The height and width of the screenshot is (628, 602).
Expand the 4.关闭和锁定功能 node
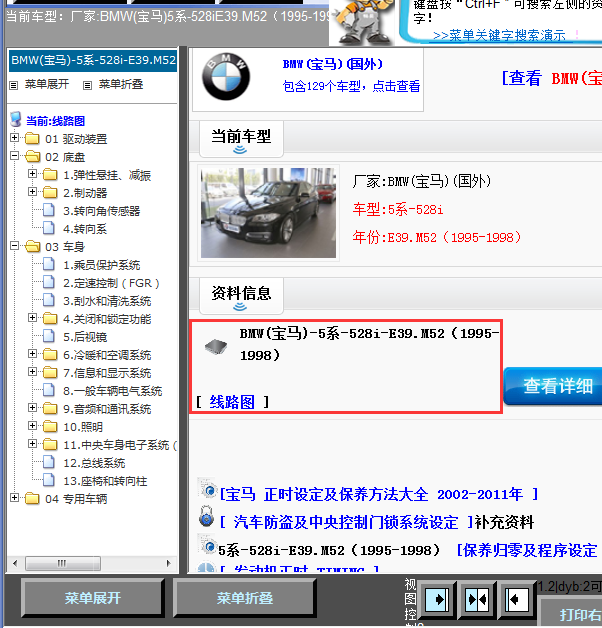(x=32, y=318)
